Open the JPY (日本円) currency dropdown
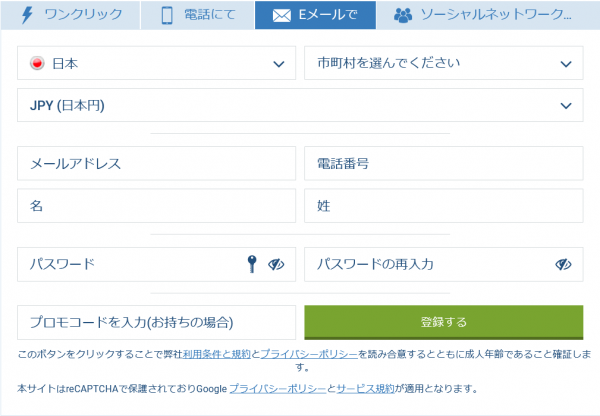The width and height of the screenshot is (600, 416). coord(300,105)
